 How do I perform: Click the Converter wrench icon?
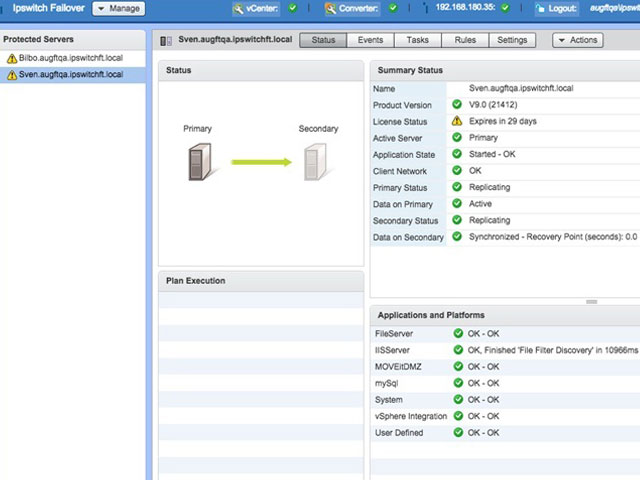(x=331, y=9)
